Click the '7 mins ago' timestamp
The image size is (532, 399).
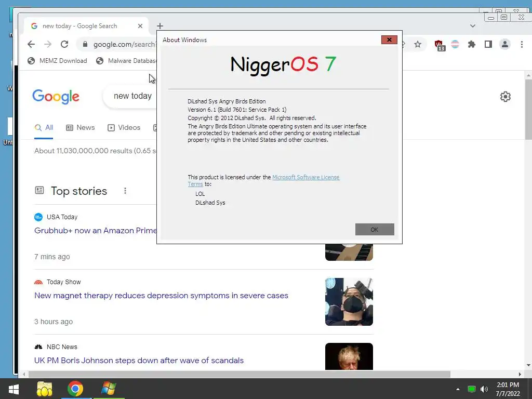point(52,257)
